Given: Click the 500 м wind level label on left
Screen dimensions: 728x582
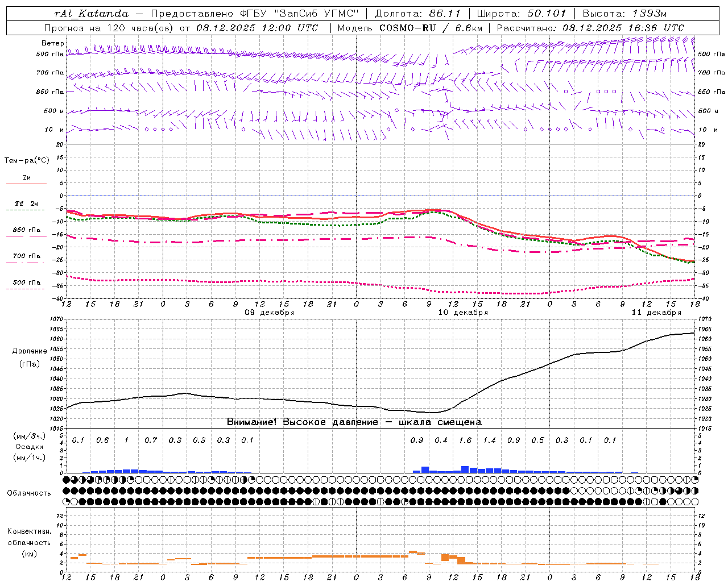Looking at the screenshot, I should 55,111.
